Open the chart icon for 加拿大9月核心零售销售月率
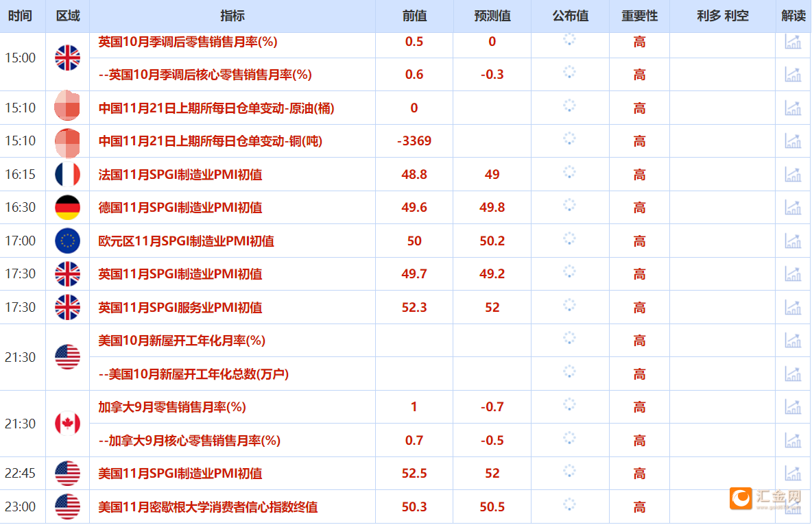This screenshot has width=812, height=525. 793,440
